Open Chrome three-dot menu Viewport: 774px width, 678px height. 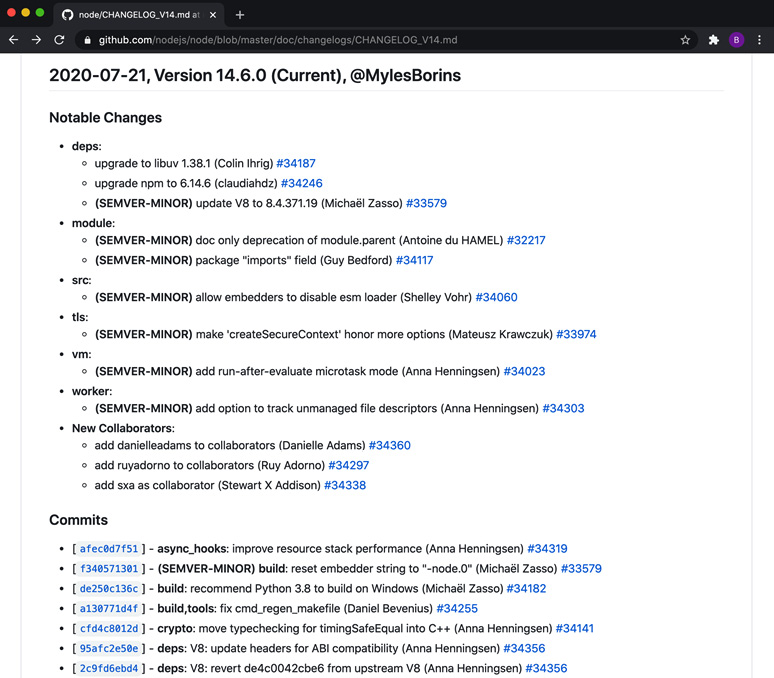pyautogui.click(x=759, y=40)
